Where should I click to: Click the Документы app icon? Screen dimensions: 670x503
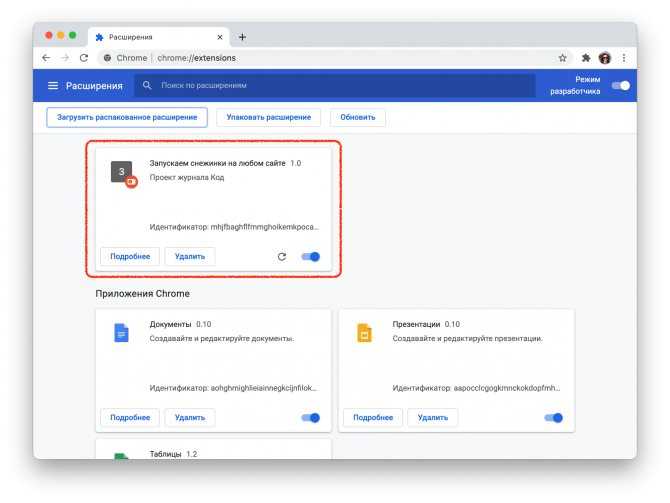(x=121, y=333)
